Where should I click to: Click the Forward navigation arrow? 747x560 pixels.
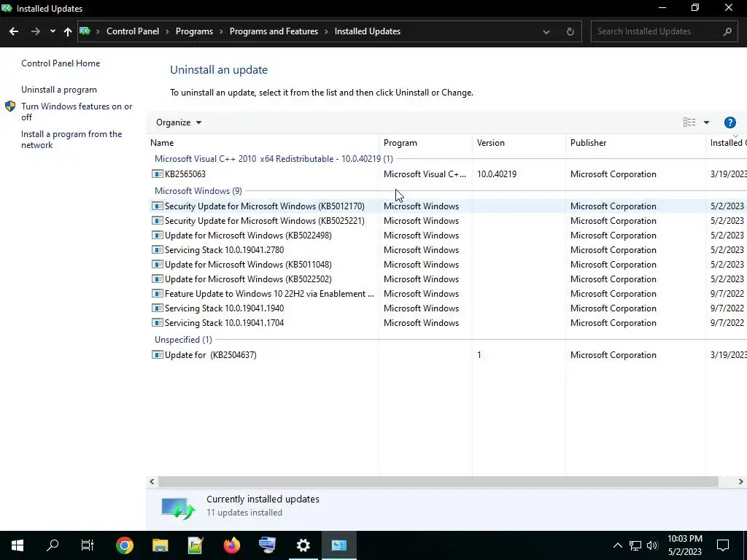[x=35, y=31]
